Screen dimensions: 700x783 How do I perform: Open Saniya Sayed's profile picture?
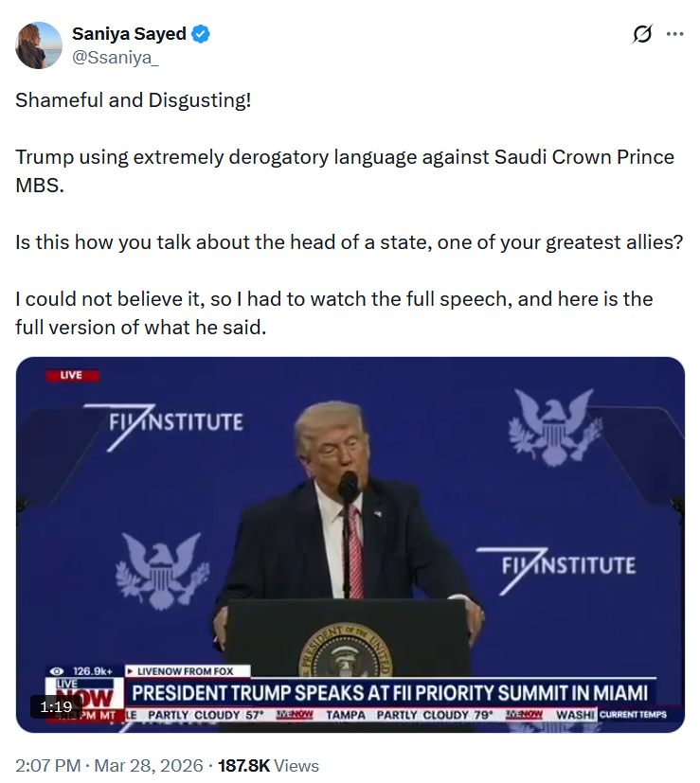(x=39, y=44)
